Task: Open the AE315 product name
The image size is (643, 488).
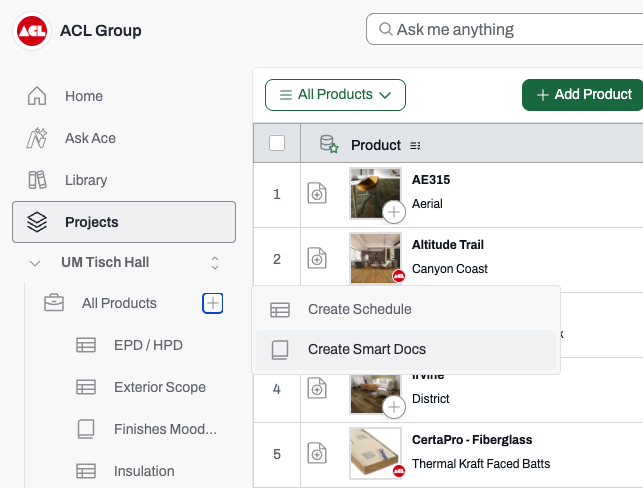Action: (431, 180)
